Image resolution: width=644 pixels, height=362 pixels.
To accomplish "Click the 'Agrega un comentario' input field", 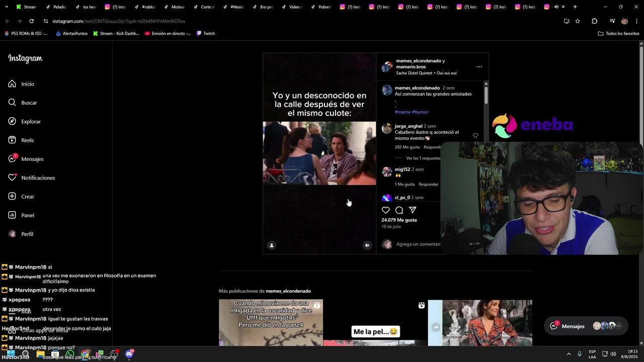I will pyautogui.click(x=418, y=244).
